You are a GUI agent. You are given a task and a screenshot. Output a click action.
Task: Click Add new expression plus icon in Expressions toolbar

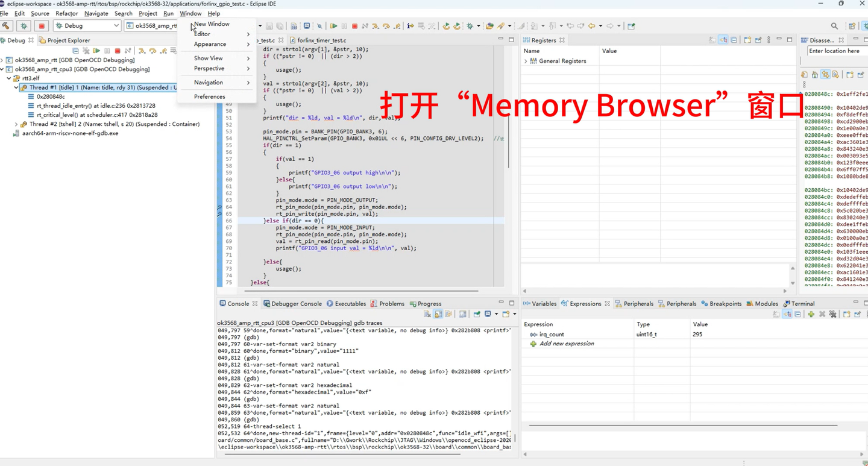click(x=811, y=314)
